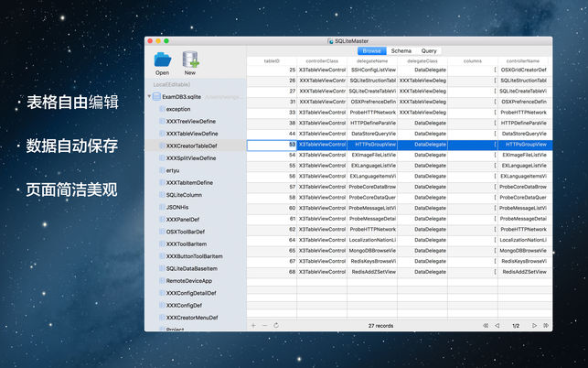Refresh the table with reload icon
The width and height of the screenshot is (588, 368).
(275, 325)
